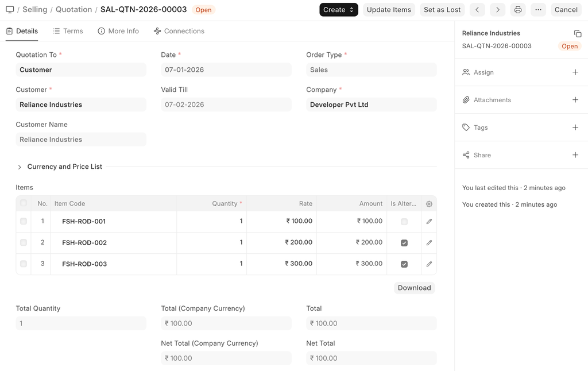Select the row checkbox for FSH-ROD-003

click(24, 264)
